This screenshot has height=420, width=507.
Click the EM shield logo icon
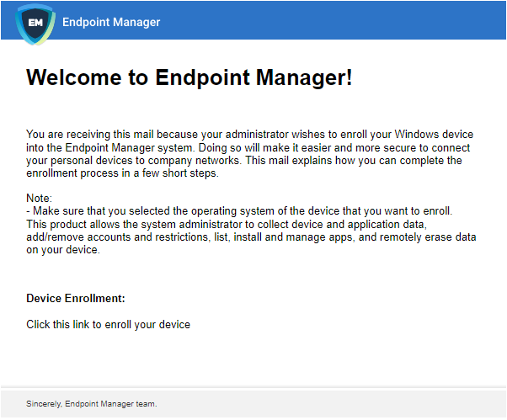tap(35, 24)
